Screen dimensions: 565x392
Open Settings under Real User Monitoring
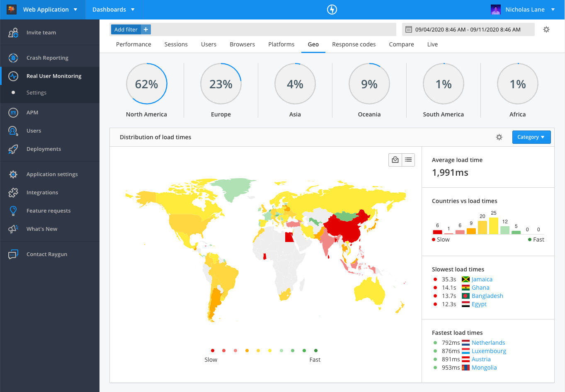pos(36,93)
